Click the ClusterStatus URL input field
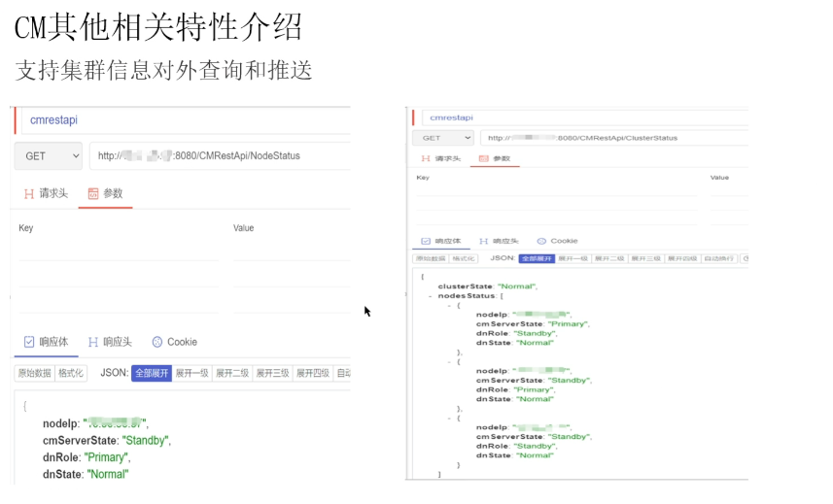This screenshot has width=833, height=504. coord(614,138)
